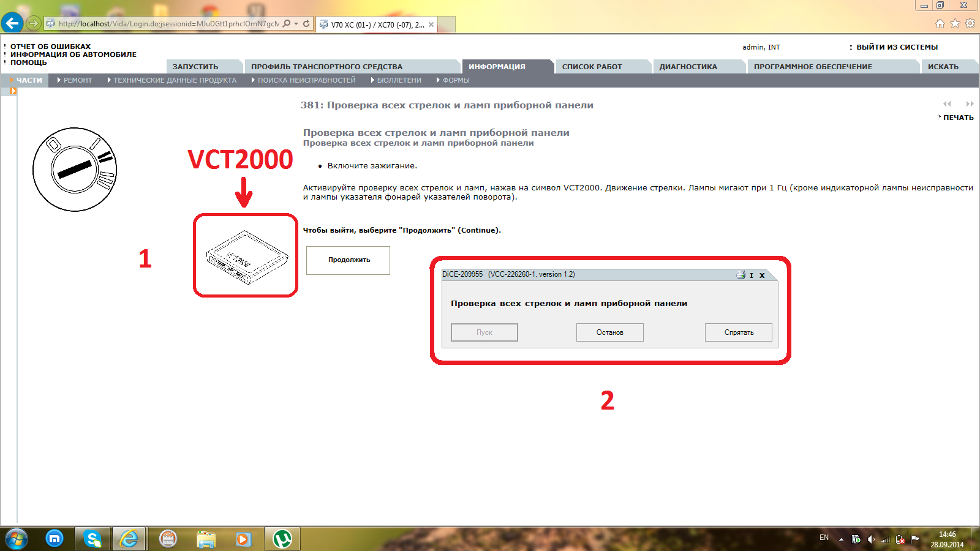Open uTorrent from the taskbar
Viewport: 980px width, 551px height.
point(282,539)
